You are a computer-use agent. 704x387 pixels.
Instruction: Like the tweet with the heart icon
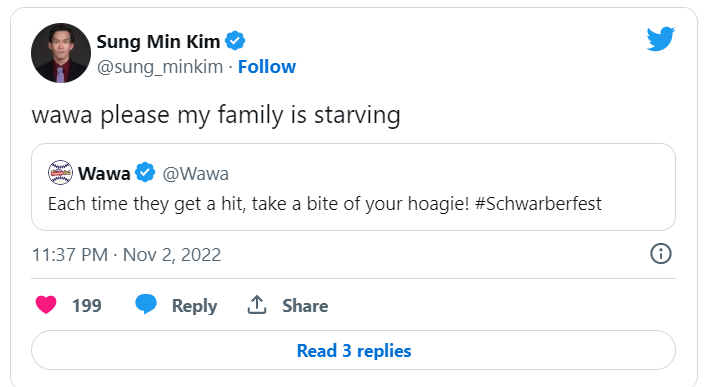pyautogui.click(x=46, y=305)
